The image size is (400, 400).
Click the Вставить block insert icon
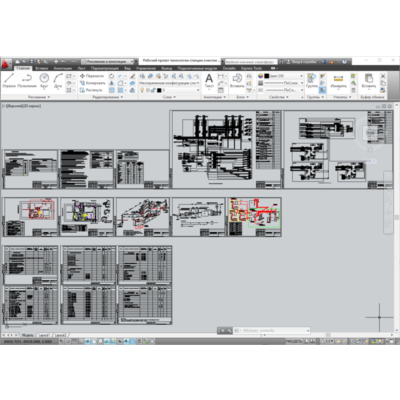(237, 80)
